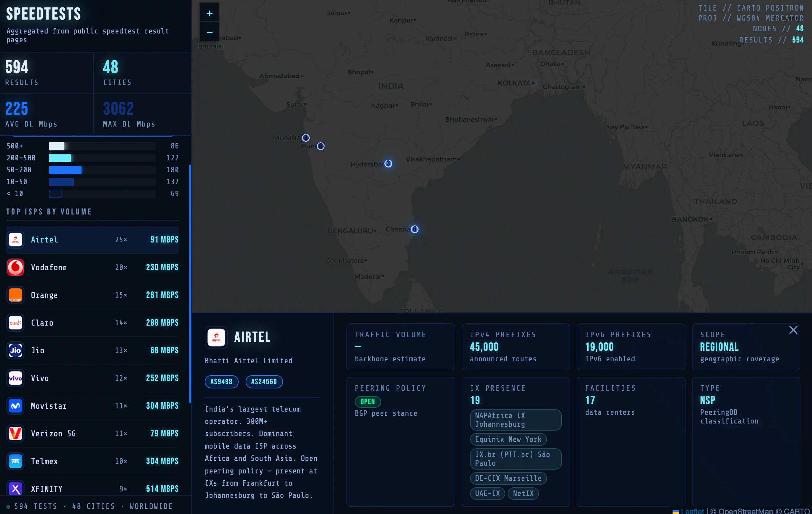Zoom out of the map
This screenshot has height=514, width=812.
(x=209, y=33)
